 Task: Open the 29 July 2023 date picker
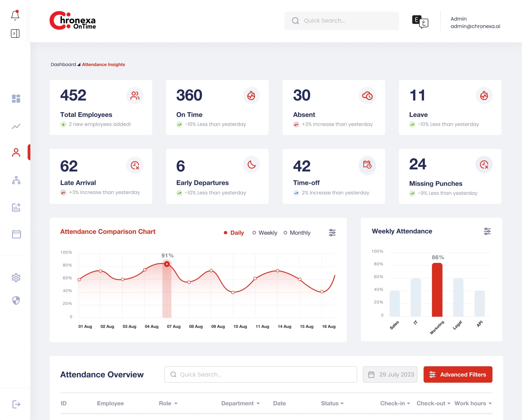point(390,375)
